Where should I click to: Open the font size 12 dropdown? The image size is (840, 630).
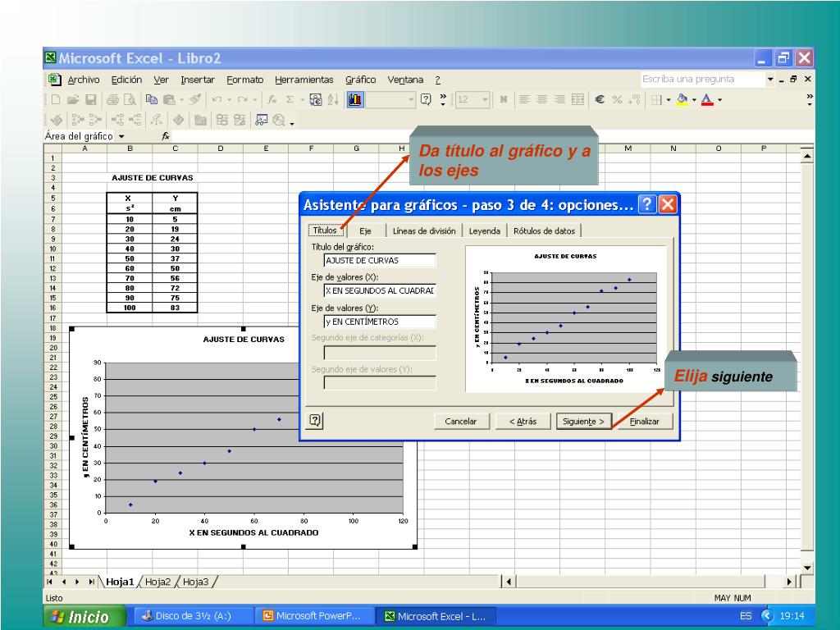click(x=485, y=99)
